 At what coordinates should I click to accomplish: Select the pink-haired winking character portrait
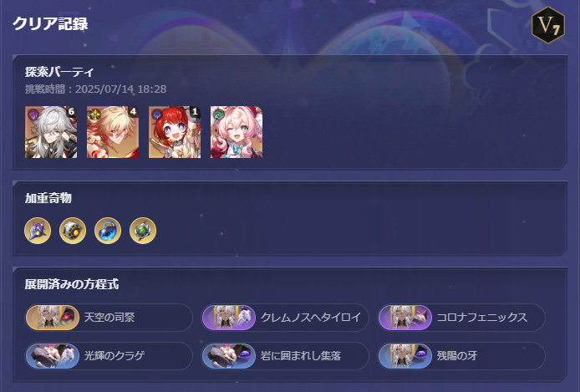[237, 132]
